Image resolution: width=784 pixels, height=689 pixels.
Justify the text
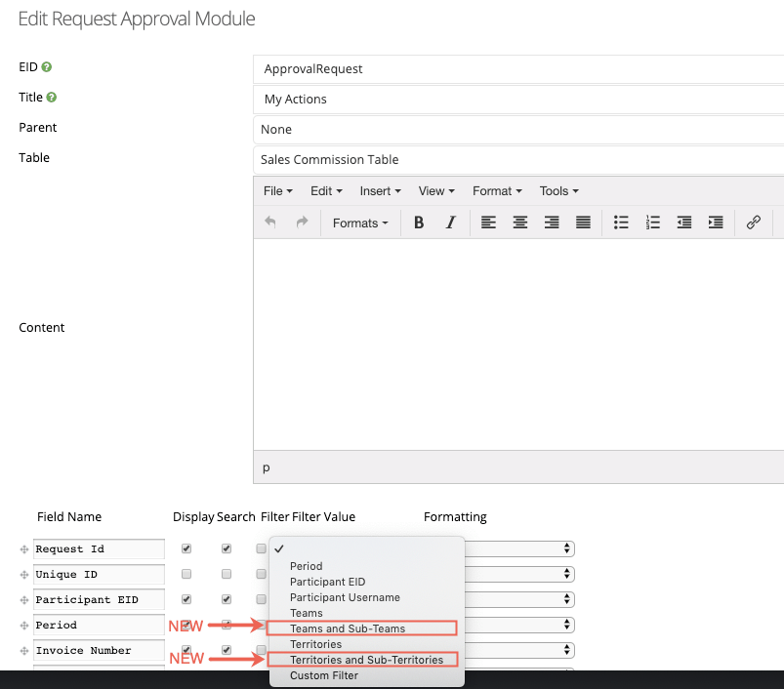[x=583, y=223]
